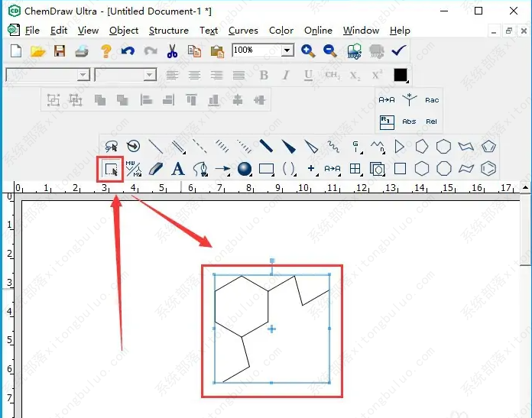Toggle Bold text formatting

264,75
